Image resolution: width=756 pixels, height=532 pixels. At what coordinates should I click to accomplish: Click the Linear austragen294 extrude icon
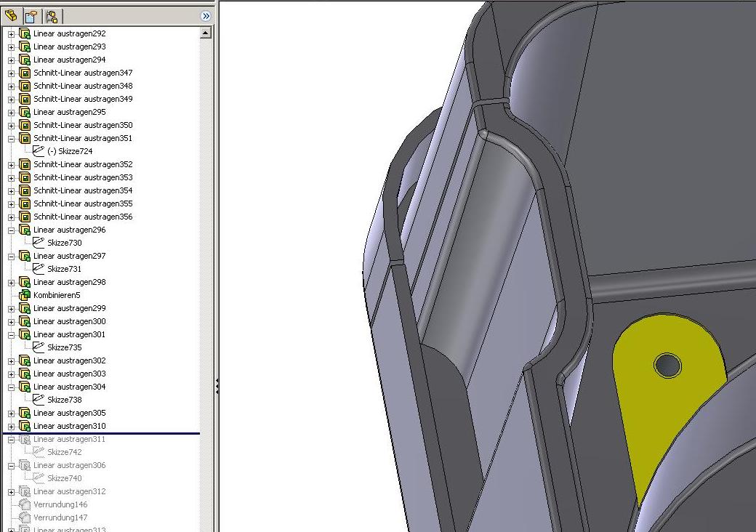[x=25, y=60]
